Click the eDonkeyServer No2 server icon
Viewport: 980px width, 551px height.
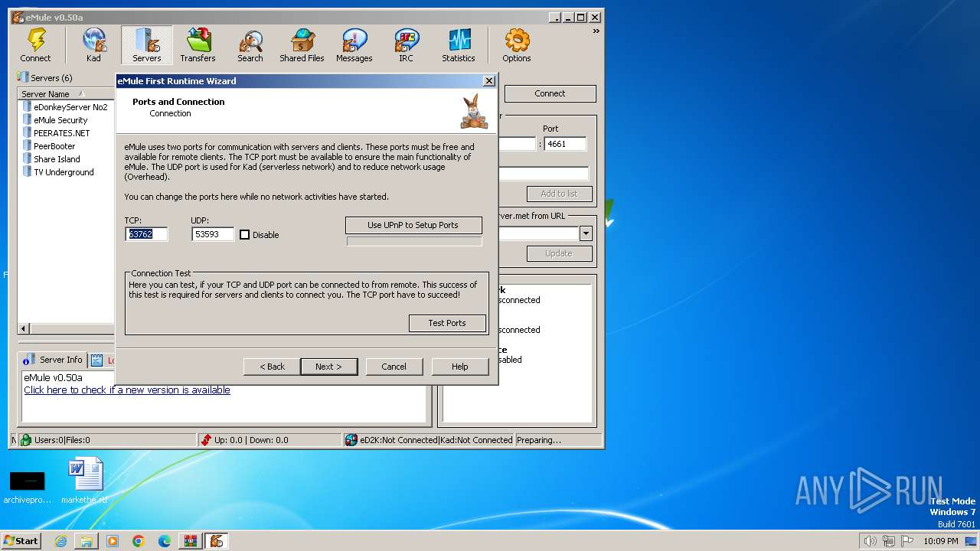pyautogui.click(x=27, y=107)
